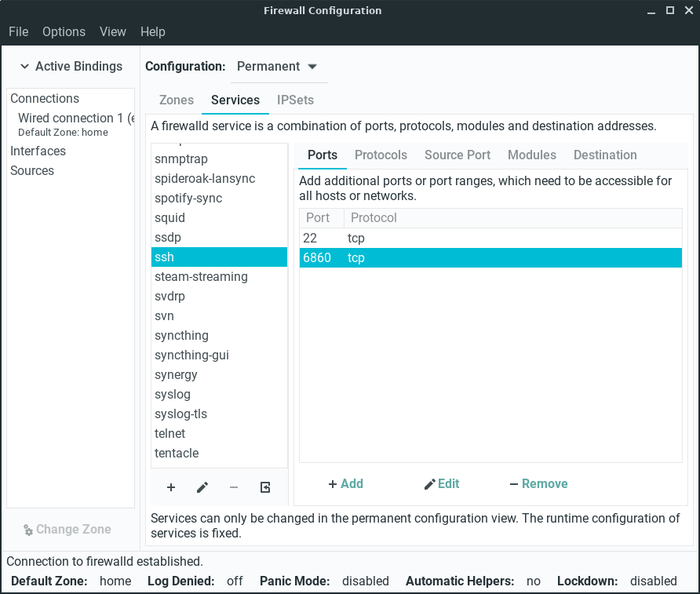The image size is (700, 594).
Task: Open the File menu
Action: [x=18, y=32]
